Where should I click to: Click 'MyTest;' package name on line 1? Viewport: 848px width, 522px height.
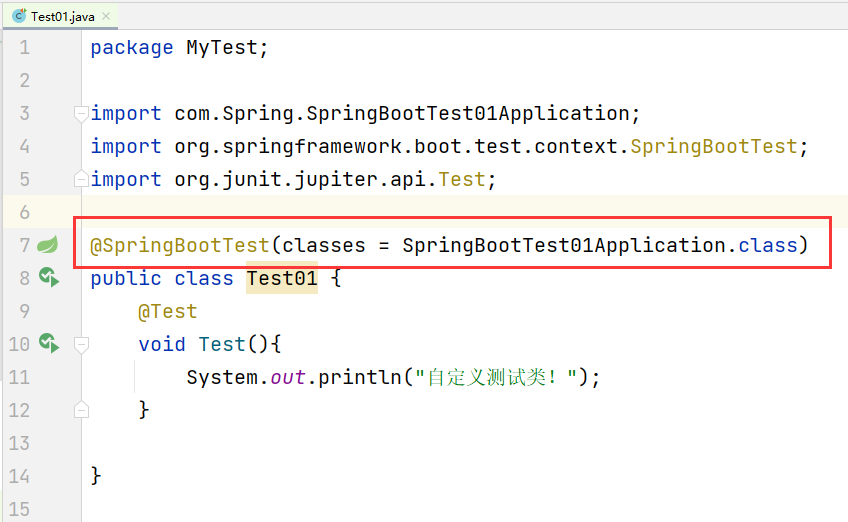[227, 48]
